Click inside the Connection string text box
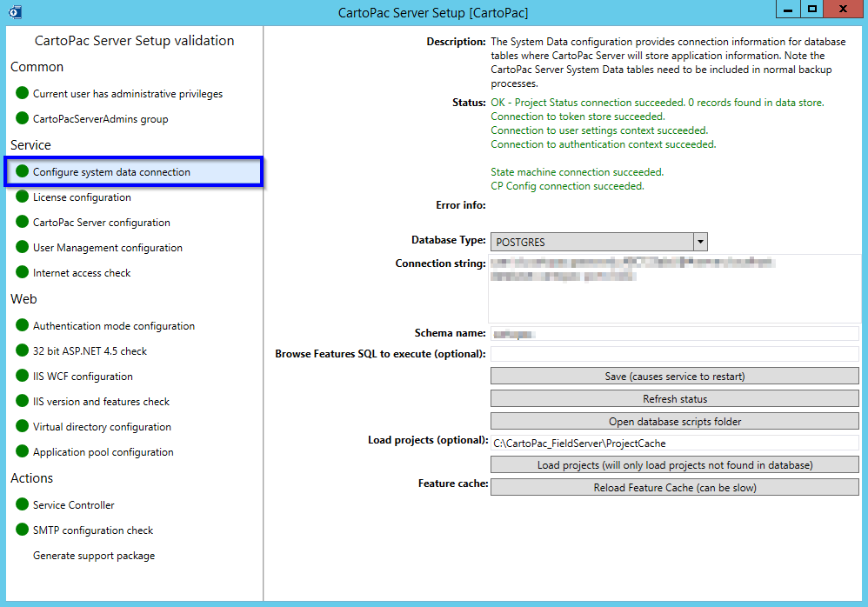Screen dimensions: 868x607 (675, 289)
